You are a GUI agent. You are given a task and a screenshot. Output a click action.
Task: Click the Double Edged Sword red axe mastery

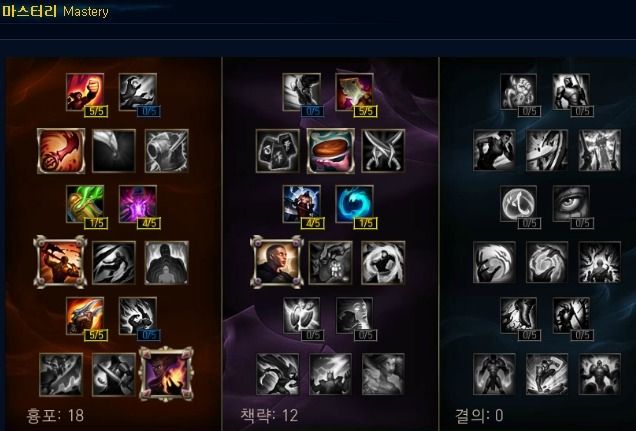[x=61, y=151]
